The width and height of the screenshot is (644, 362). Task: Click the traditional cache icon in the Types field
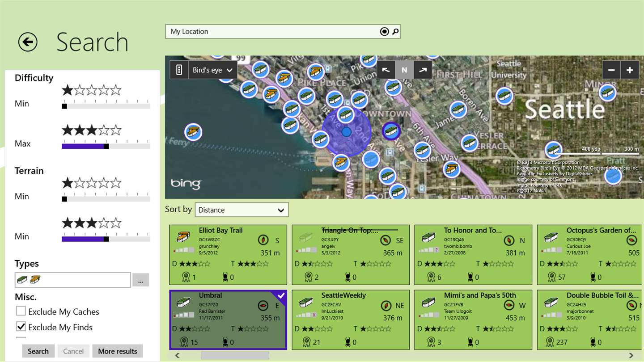pos(22,280)
